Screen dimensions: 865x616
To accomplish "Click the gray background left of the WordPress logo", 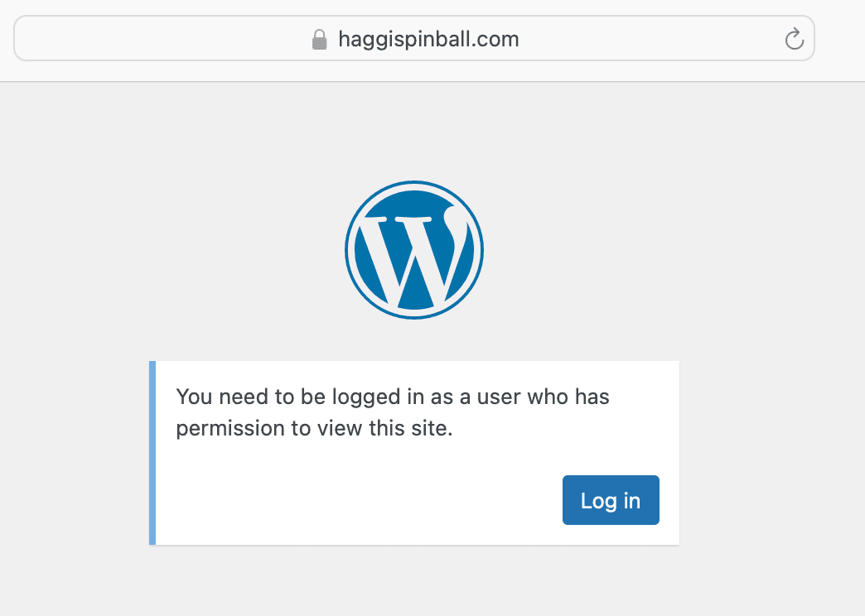I will [x=207, y=250].
